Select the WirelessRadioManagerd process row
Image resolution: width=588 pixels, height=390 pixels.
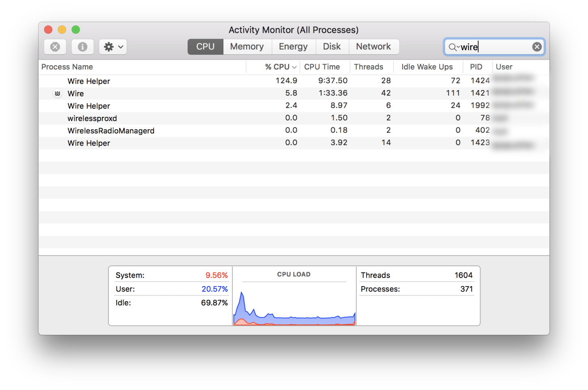point(294,131)
